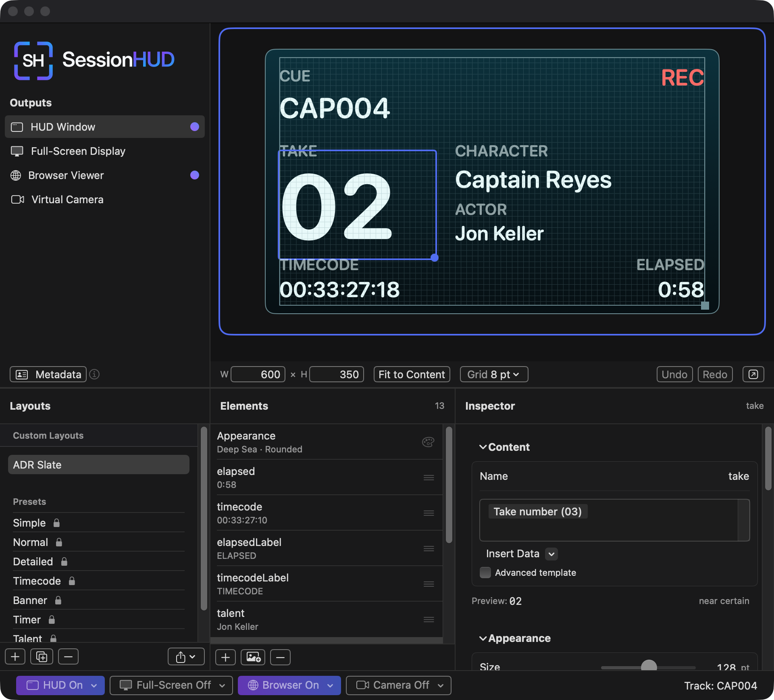Screen dimensions: 774x700
Task: Open the share layout menu
Action: pos(186,656)
